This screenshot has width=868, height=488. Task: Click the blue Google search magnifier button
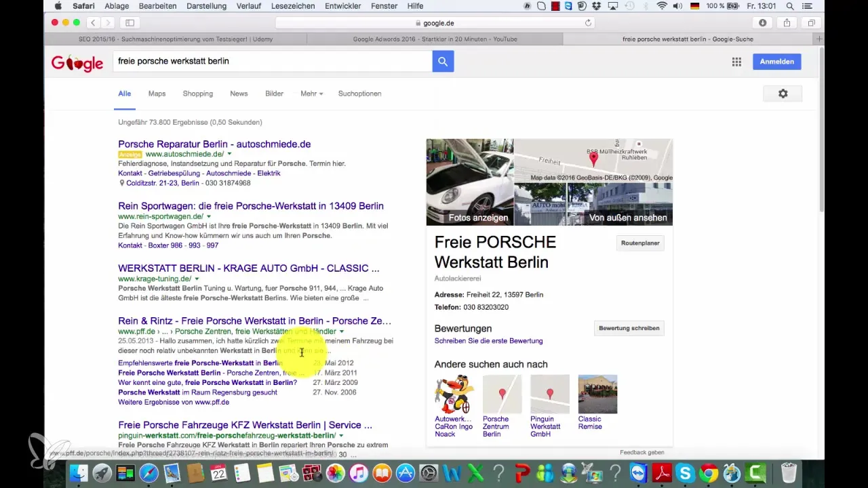click(443, 61)
